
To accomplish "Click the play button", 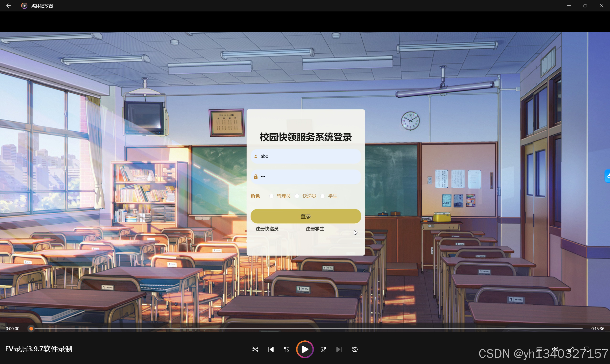I will 305,349.
